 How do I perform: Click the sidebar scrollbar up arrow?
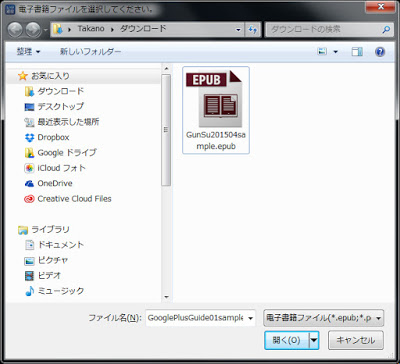click(166, 69)
